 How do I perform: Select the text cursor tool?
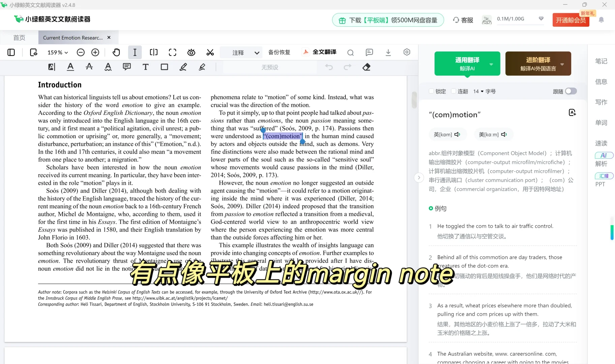click(135, 52)
